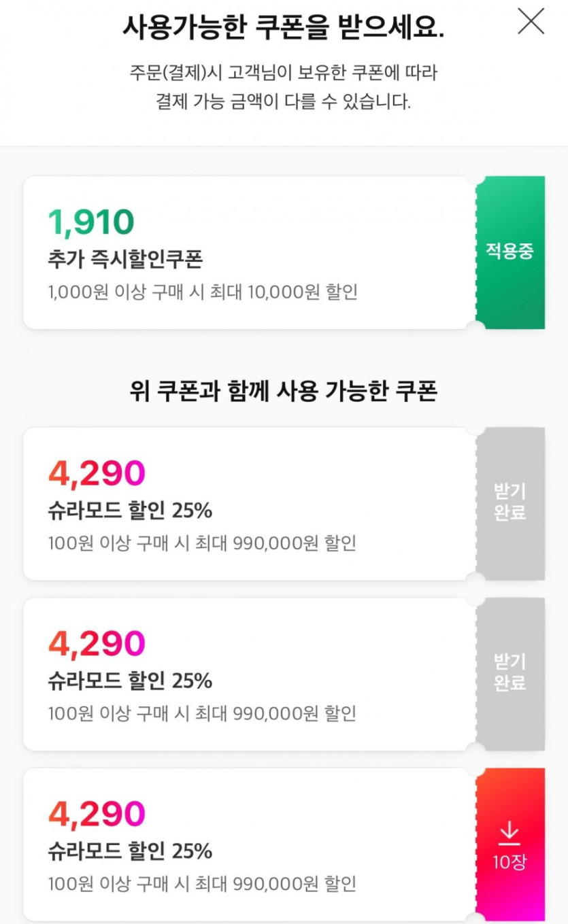This screenshot has height=924, width=568.
Task: Tap 슈라모드 할인 25% label beside 10장 button
Action: [130, 851]
